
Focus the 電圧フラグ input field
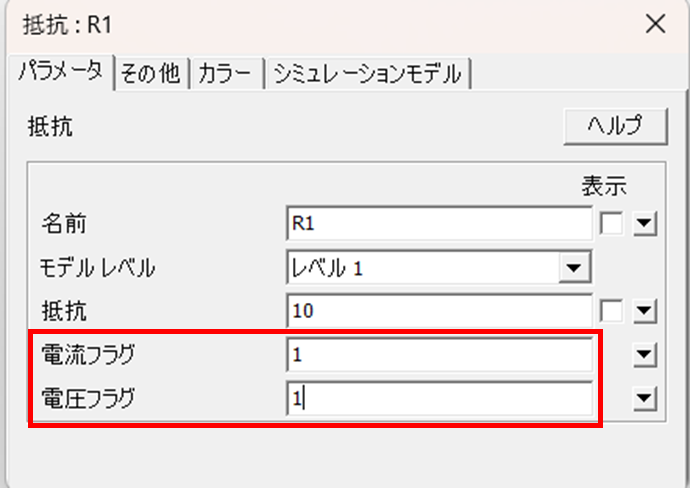pos(438,398)
